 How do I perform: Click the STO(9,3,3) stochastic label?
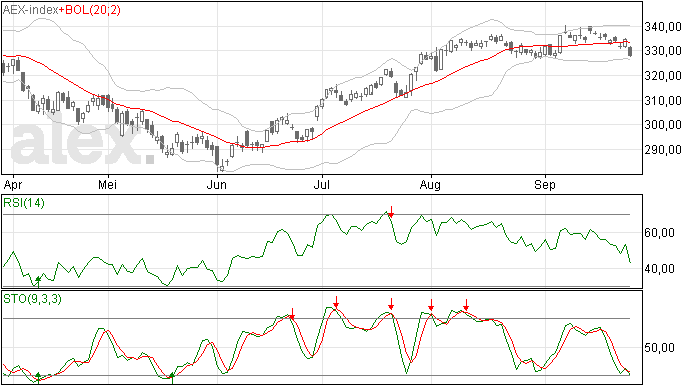pyautogui.click(x=33, y=299)
